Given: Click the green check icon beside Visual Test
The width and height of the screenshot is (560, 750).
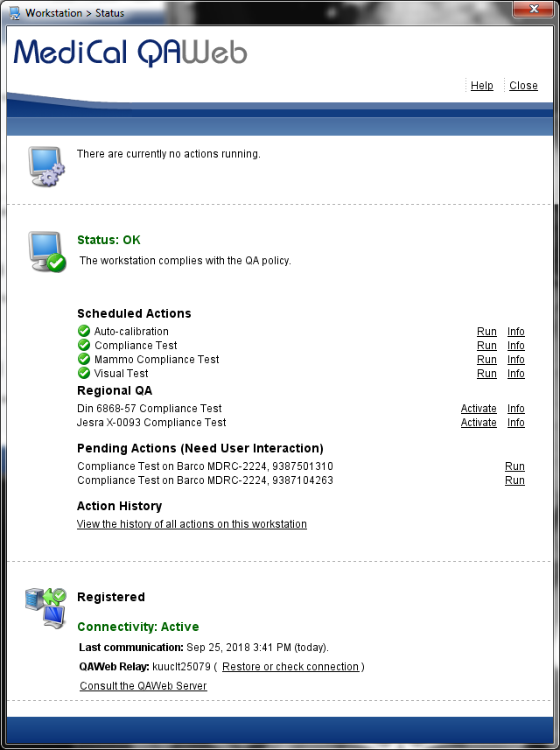Looking at the screenshot, I should tap(84, 373).
